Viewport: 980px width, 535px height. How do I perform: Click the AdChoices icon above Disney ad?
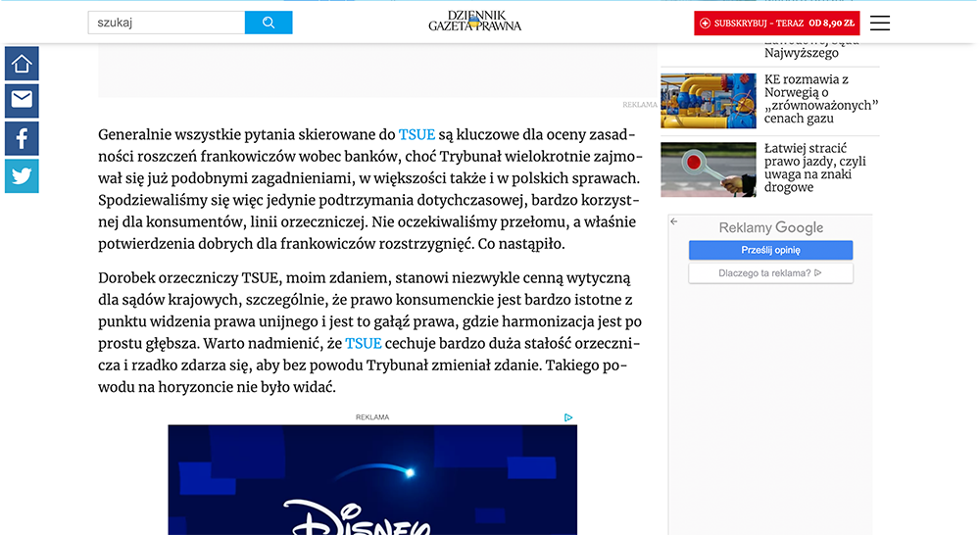click(568, 417)
